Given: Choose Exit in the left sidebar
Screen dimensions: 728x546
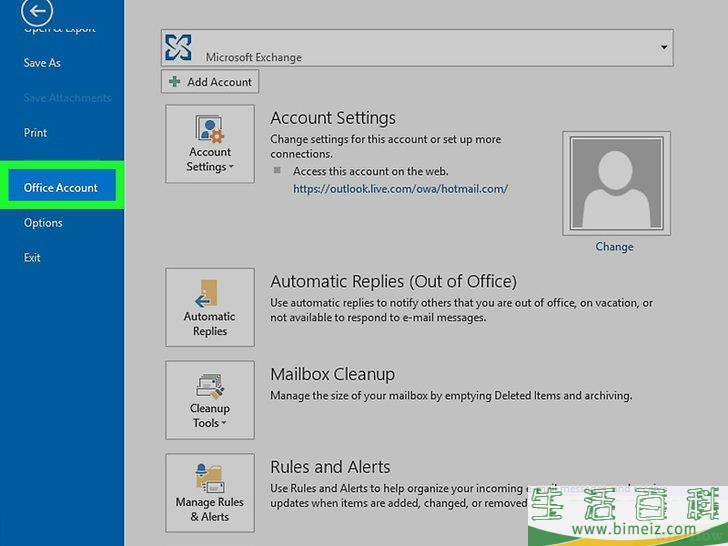Looking at the screenshot, I should [33, 258].
